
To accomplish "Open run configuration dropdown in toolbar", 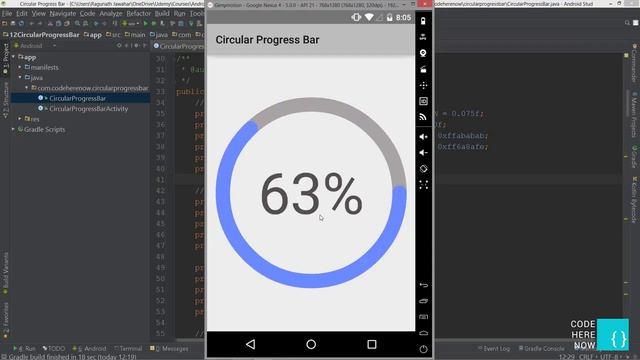I will coord(131,24).
